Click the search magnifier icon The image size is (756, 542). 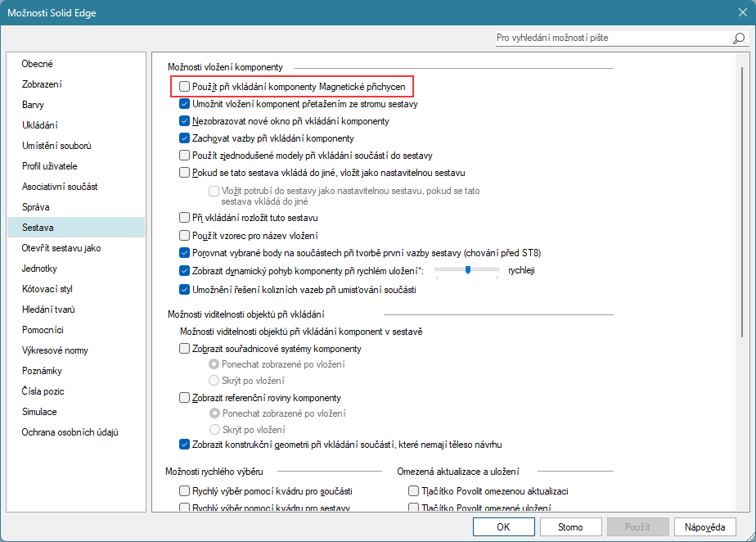point(737,38)
